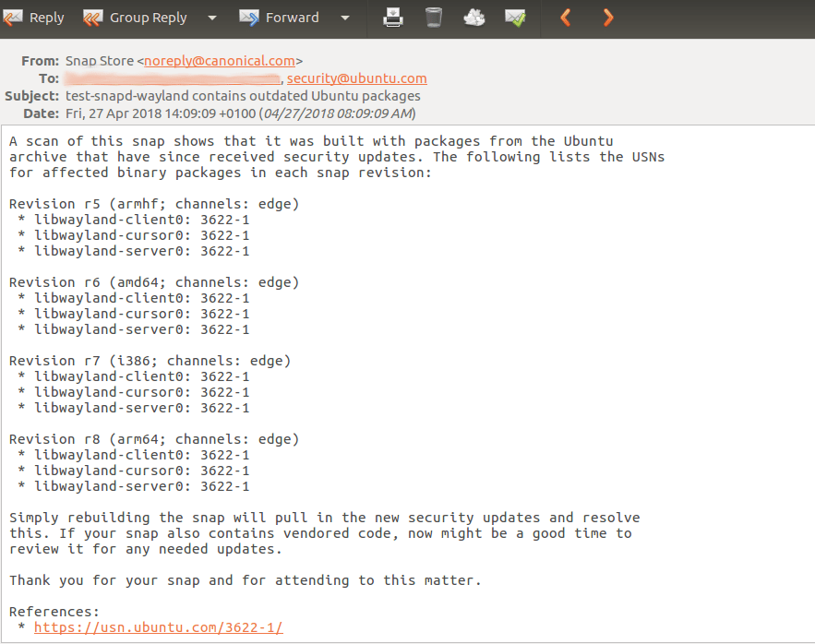Mark message as junk using the junk icon
The height and width of the screenshot is (644, 815).
coord(474,18)
